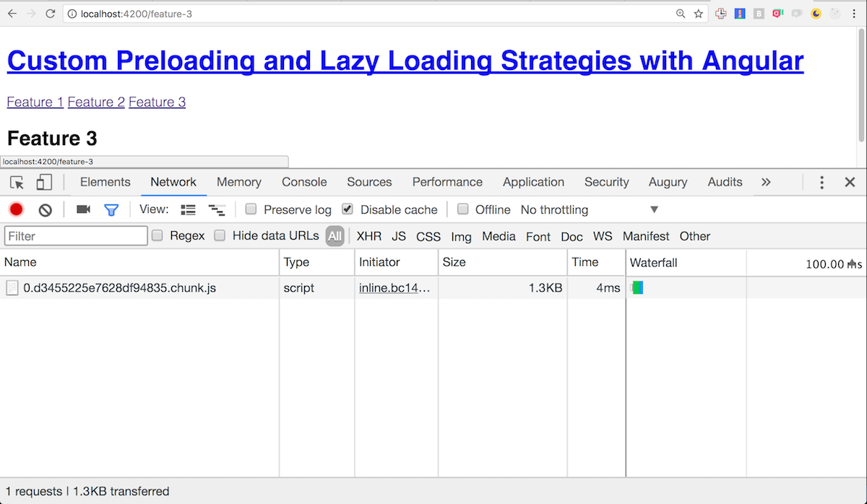Viewport: 867px width, 504px height.
Task: Sort requests by the Time column
Action: point(596,262)
